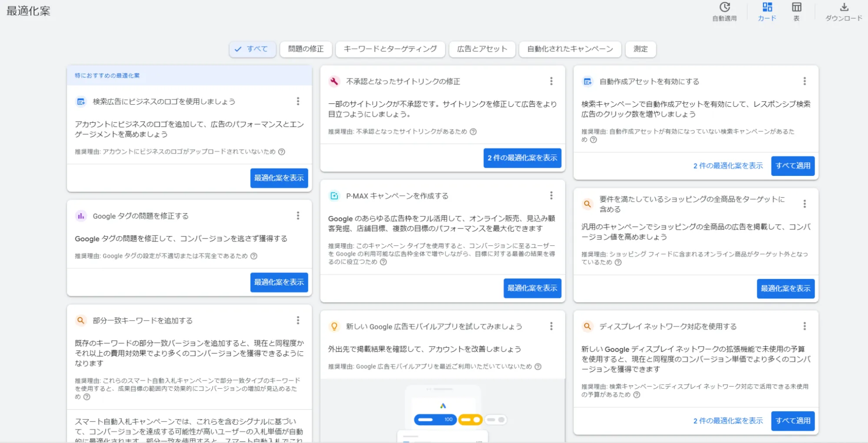
Task: Click 最適化案を表示 on ビジネスのロゴ card
Action: coord(279,178)
